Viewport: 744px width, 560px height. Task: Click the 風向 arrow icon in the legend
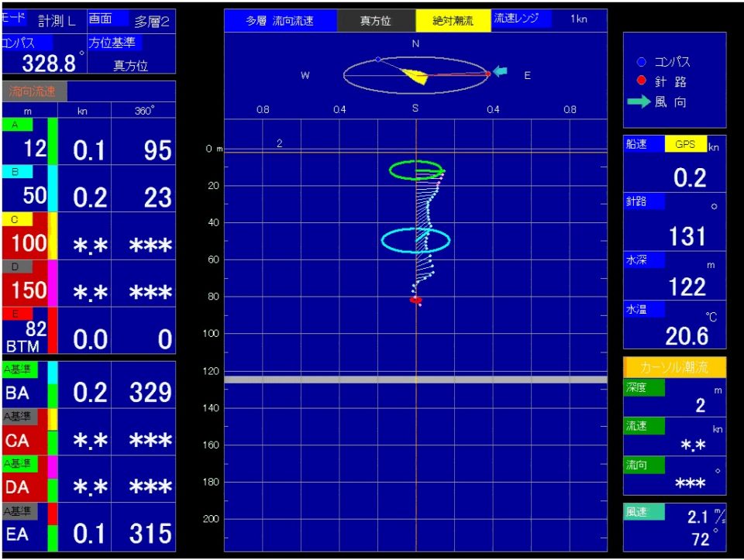click(640, 101)
